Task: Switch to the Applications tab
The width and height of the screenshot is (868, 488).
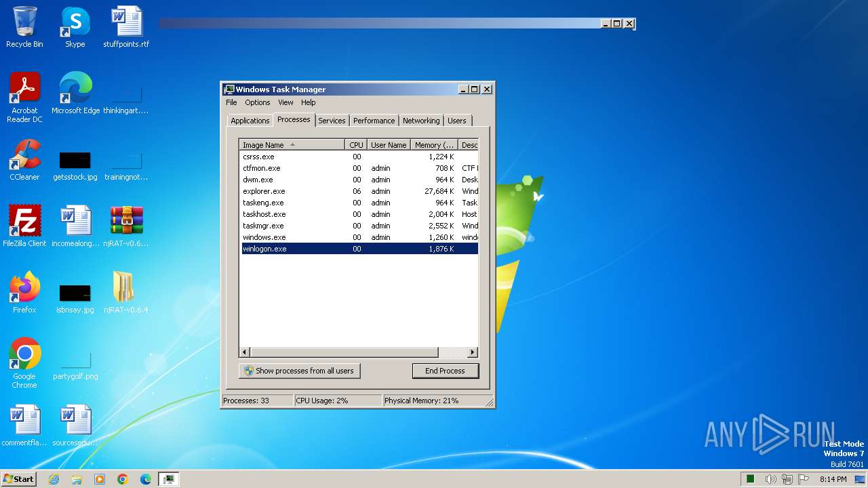Action: (250, 121)
